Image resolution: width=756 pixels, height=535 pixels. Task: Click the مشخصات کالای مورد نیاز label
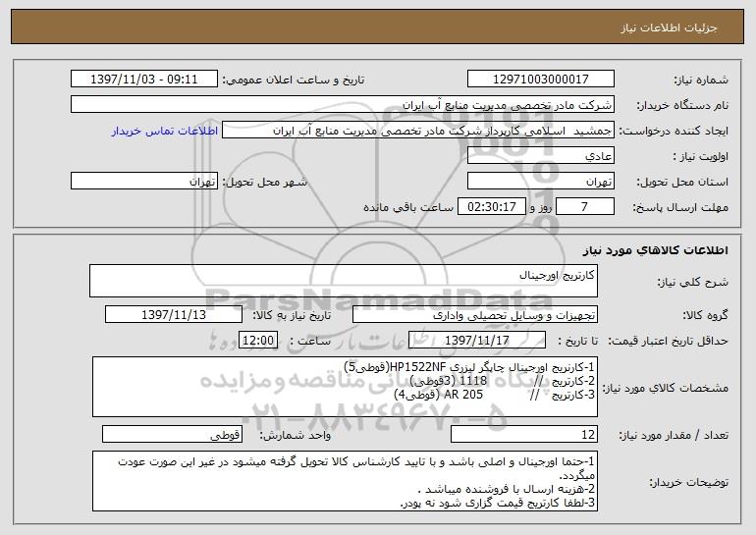[x=666, y=388]
